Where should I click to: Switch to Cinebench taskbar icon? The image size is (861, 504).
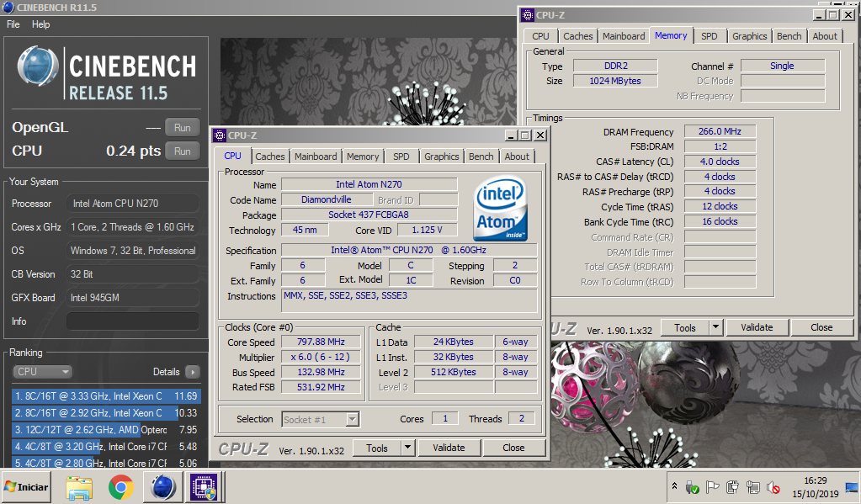(162, 487)
